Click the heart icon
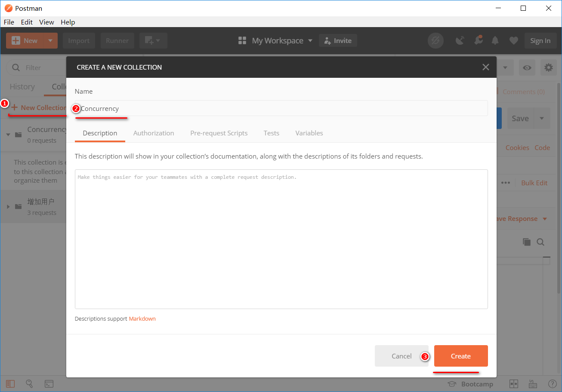The width and height of the screenshot is (562, 392). click(514, 41)
